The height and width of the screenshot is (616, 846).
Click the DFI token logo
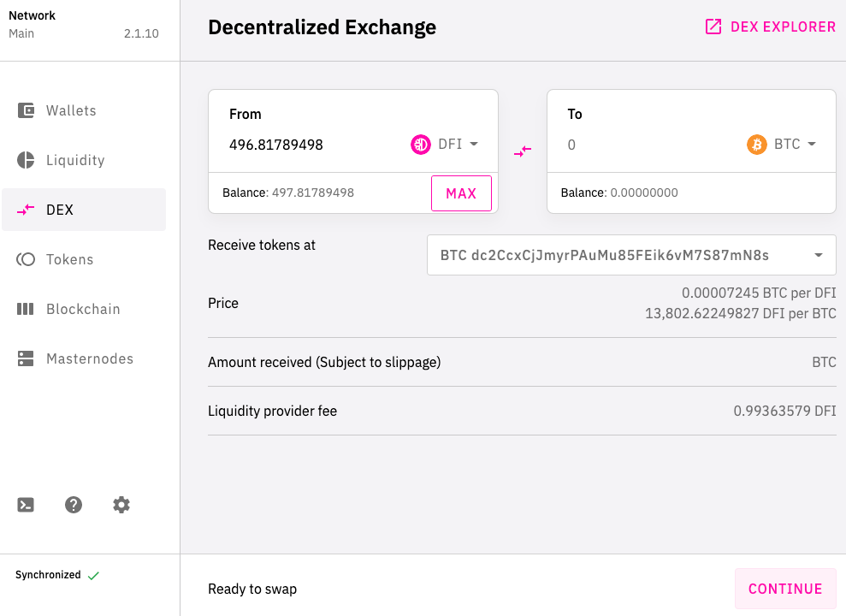[x=421, y=145]
